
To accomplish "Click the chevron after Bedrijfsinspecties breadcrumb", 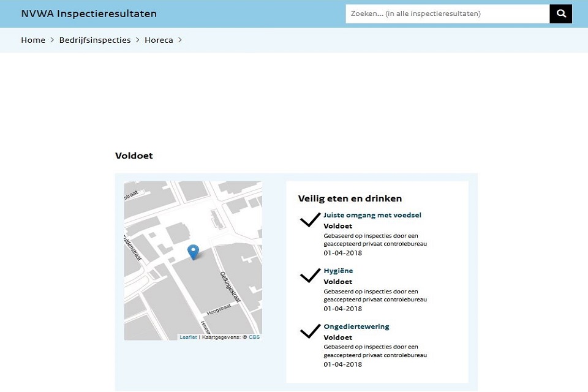I will click(138, 40).
